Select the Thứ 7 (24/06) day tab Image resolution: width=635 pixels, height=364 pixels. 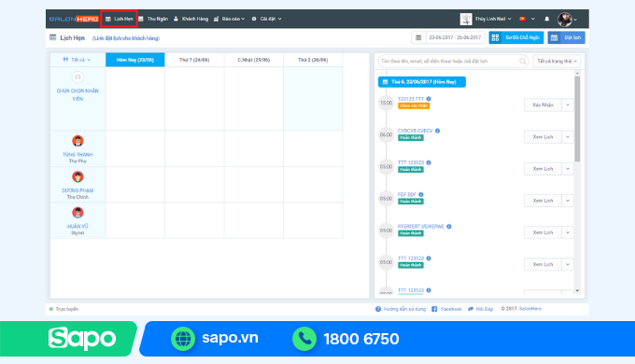point(194,60)
